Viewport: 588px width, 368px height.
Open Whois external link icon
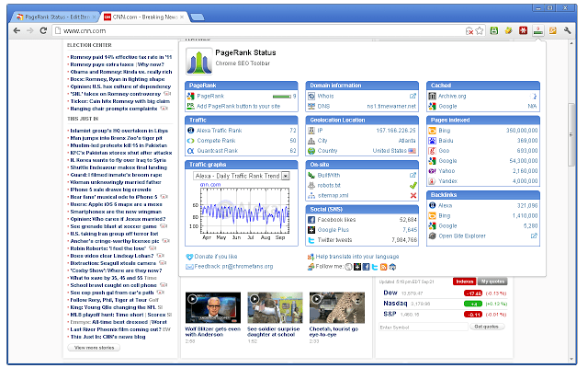click(x=413, y=96)
